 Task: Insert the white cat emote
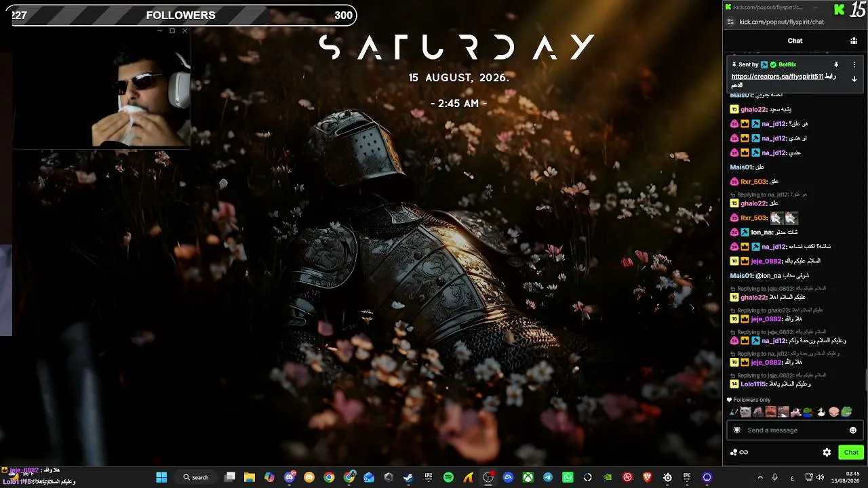click(745, 411)
